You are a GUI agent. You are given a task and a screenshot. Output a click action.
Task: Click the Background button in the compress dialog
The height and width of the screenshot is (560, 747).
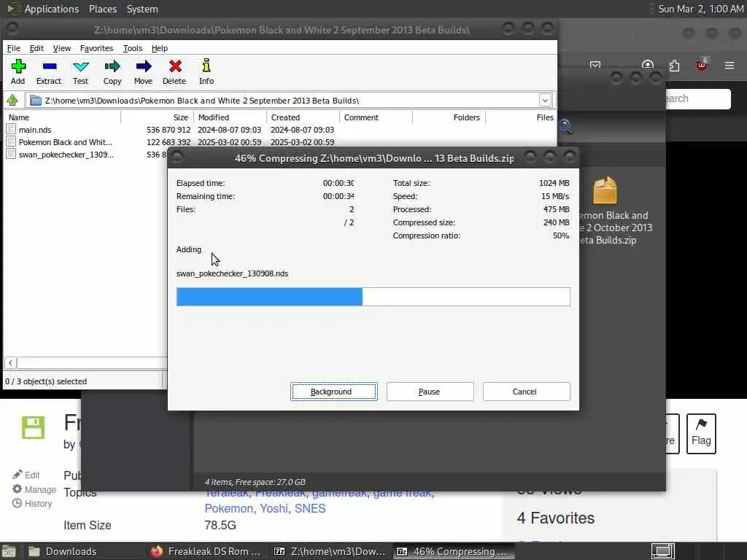point(334,392)
